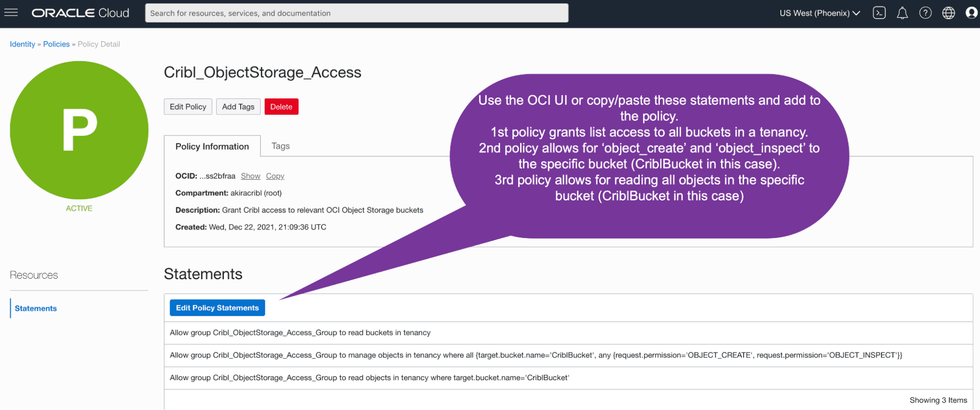Select the Policy Information tab
Image resolution: width=980 pixels, height=410 pixels.
(212, 146)
